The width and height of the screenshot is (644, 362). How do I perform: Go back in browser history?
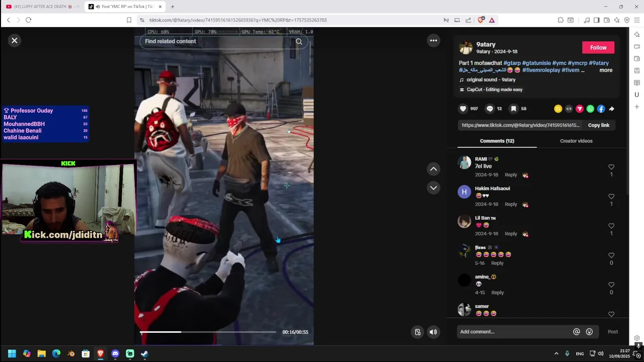point(9,20)
